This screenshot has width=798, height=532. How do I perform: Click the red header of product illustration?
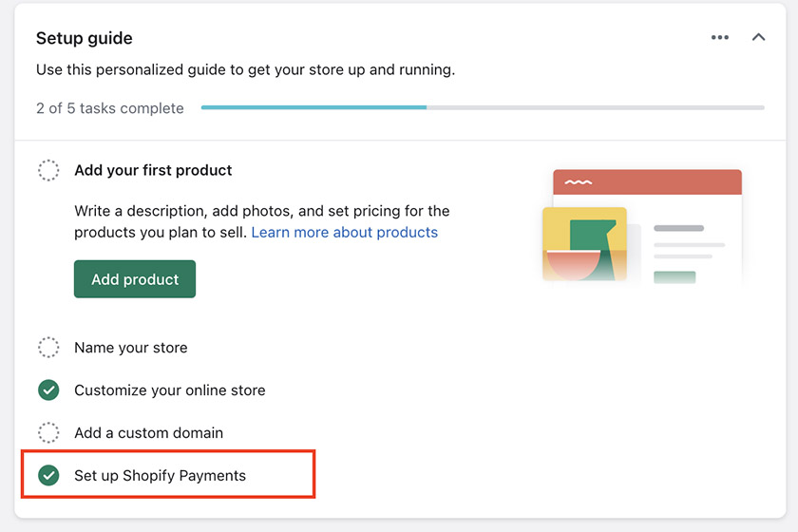pyautogui.click(x=647, y=182)
